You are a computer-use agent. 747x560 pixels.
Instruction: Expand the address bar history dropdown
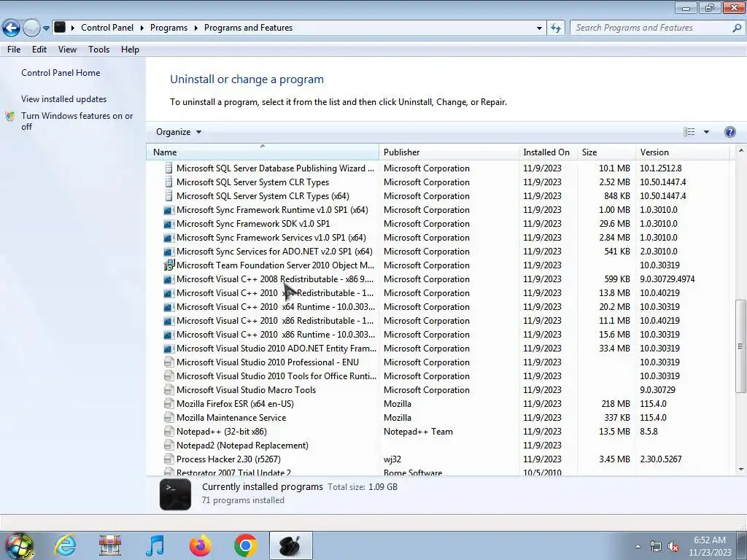(x=539, y=28)
